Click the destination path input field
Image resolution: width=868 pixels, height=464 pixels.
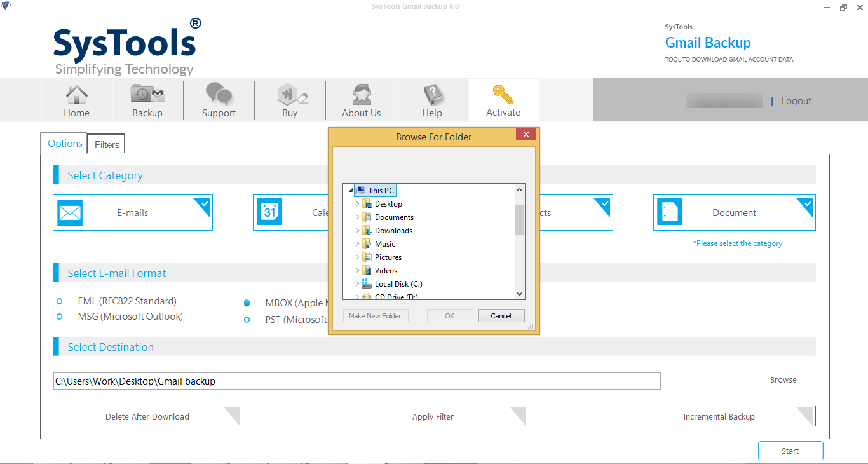coord(357,381)
